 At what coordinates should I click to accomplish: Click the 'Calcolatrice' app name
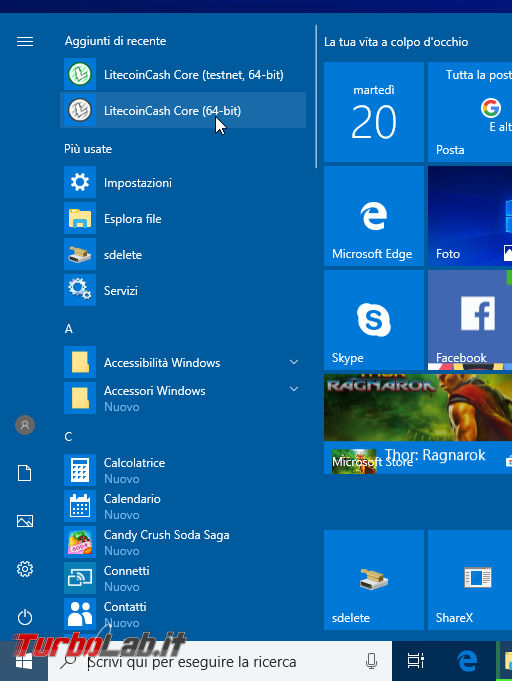tap(134, 463)
